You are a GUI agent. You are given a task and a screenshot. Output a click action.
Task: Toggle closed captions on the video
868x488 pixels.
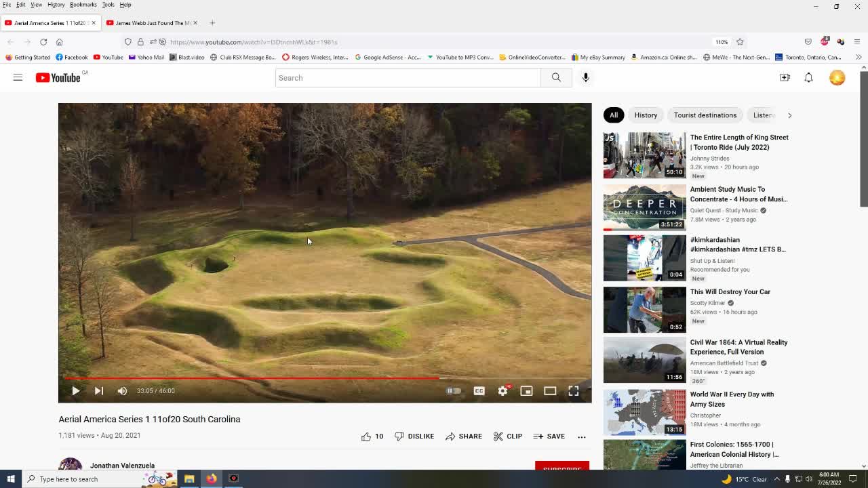(x=479, y=390)
